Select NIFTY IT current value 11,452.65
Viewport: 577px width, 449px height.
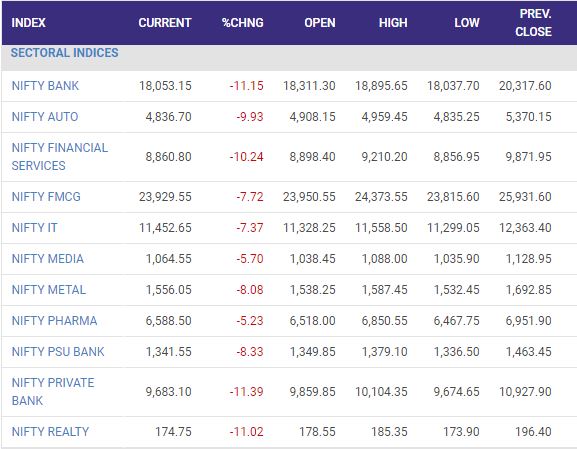click(165, 227)
